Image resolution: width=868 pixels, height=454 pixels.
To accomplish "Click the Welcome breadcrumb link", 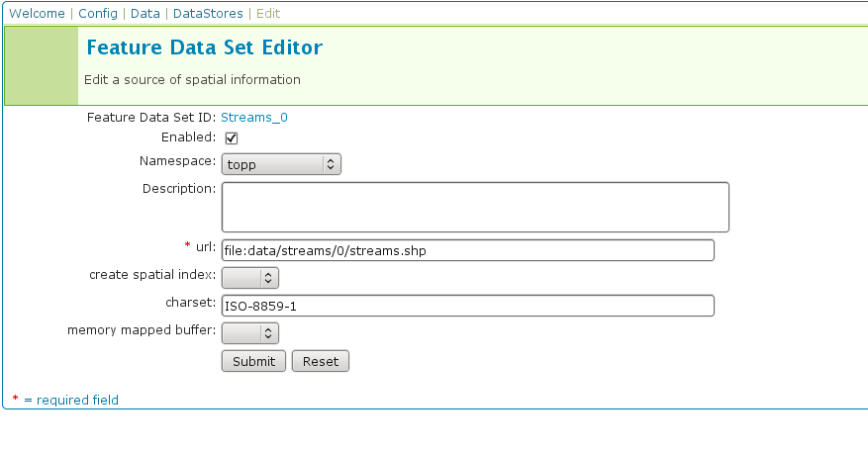I will pos(38,14).
